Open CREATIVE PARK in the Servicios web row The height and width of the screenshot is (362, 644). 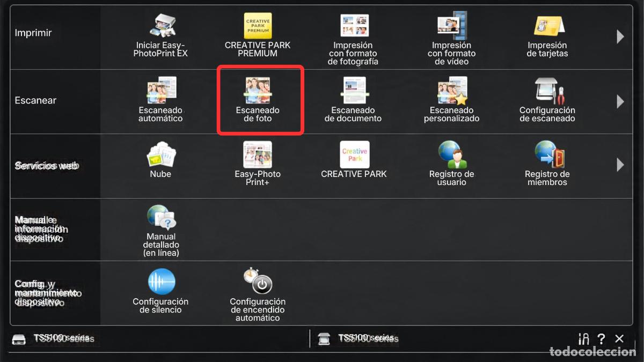coord(354,160)
